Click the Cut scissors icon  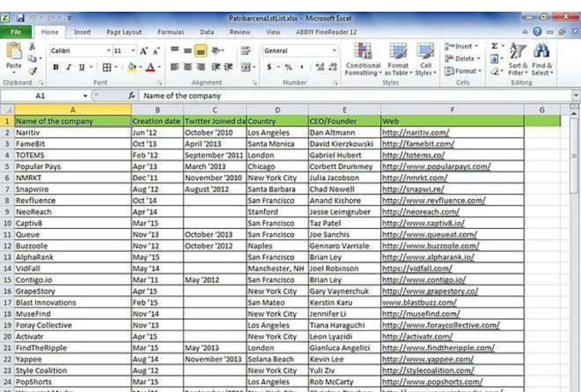coord(32,46)
